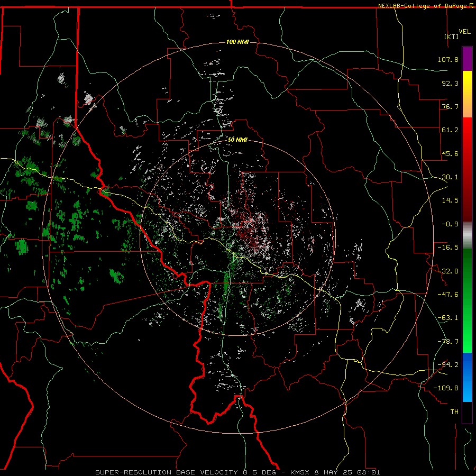Pick the yellow-orange segment of the color bar
Image resolution: width=476 pixels, height=476 pixels.
coord(467,94)
